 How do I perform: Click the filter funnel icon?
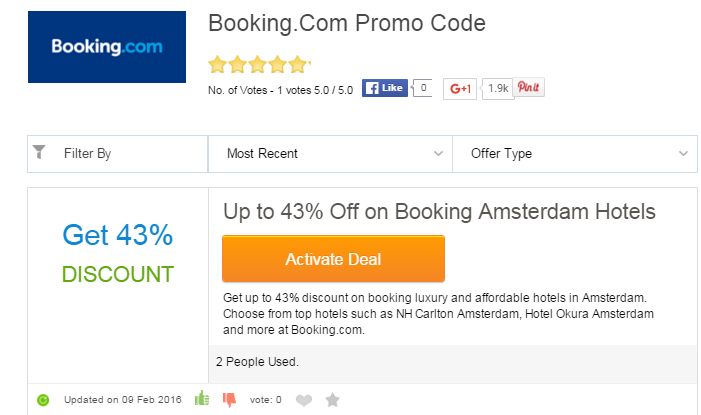click(x=39, y=152)
